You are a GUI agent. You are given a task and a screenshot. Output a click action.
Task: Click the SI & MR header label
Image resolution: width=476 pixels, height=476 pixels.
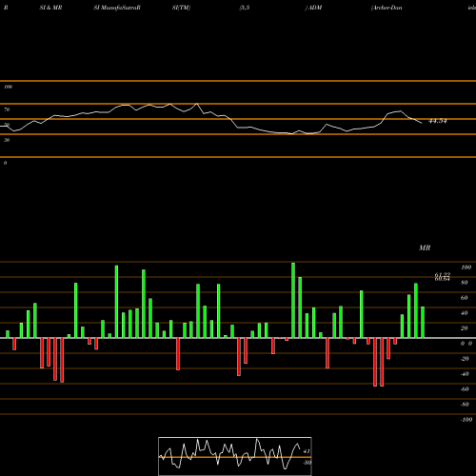pyautogui.click(x=50, y=8)
